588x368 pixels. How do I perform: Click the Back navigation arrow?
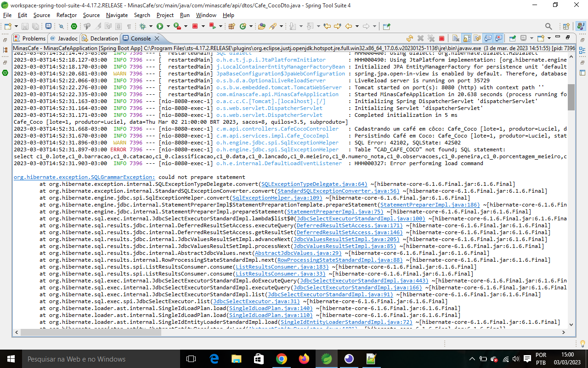[348, 26]
